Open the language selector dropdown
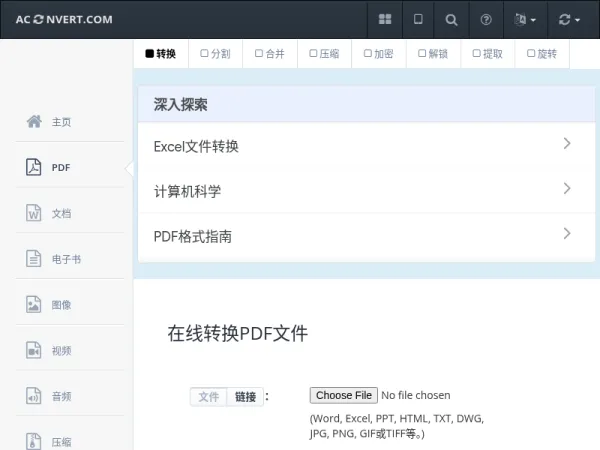600x450 pixels. click(525, 20)
